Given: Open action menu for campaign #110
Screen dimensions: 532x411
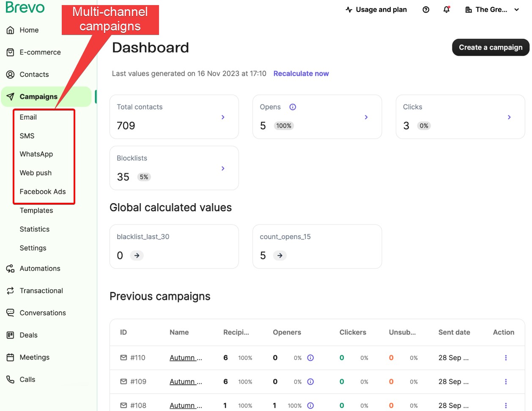Looking at the screenshot, I should [x=505, y=358].
